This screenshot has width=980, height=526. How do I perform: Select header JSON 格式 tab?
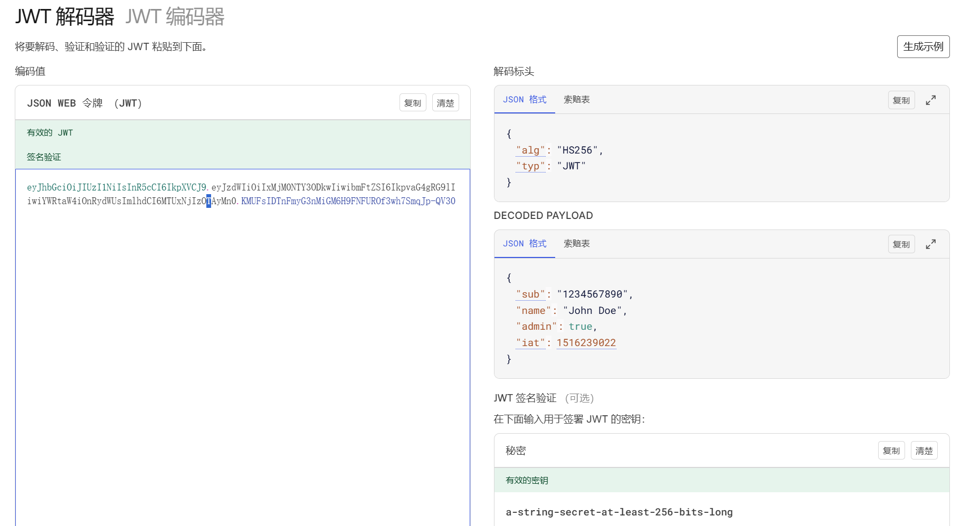[524, 100]
